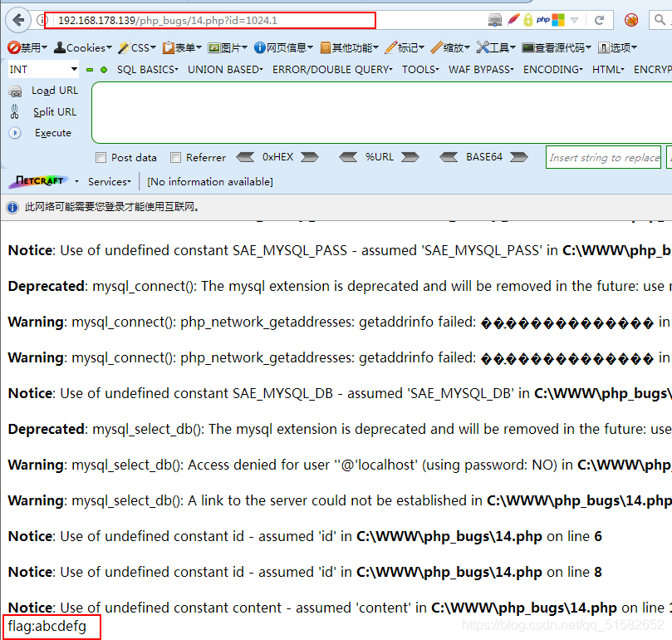Click the %URL decode left arrow
The height and width of the screenshot is (640, 672).
(348, 157)
